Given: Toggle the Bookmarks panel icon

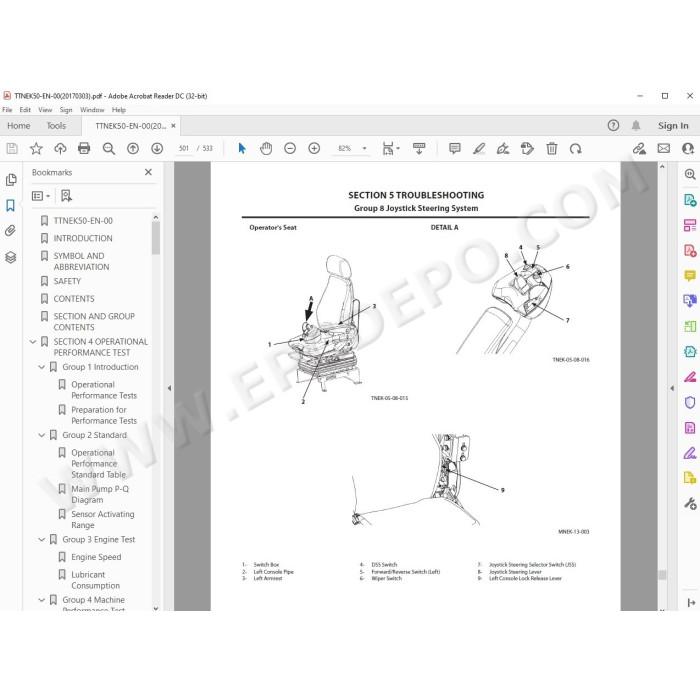Looking at the screenshot, I should pos(11,205).
